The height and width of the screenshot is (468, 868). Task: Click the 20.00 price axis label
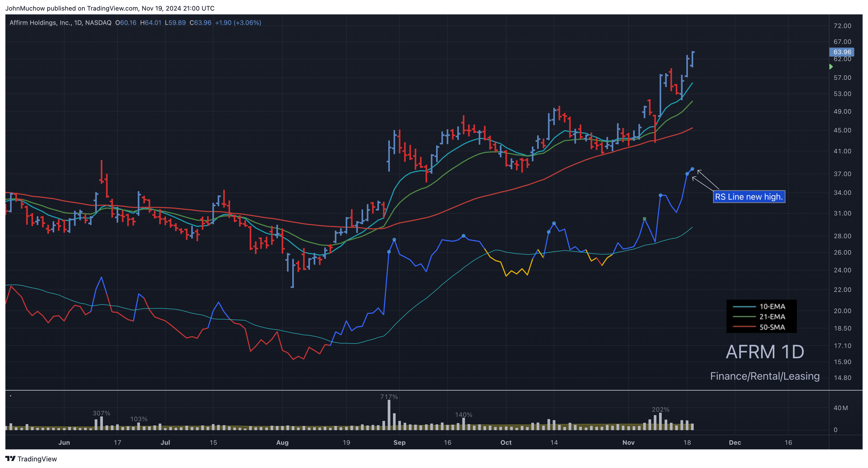[842, 311]
